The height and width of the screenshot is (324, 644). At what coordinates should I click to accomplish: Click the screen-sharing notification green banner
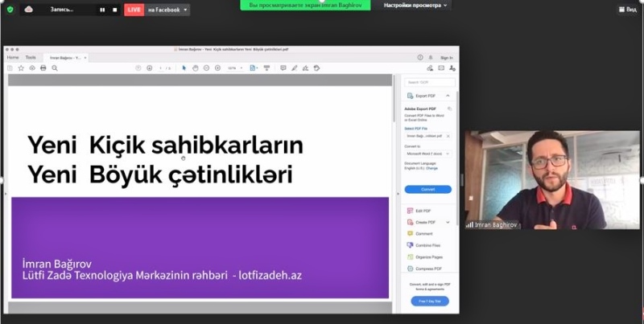pyautogui.click(x=305, y=6)
